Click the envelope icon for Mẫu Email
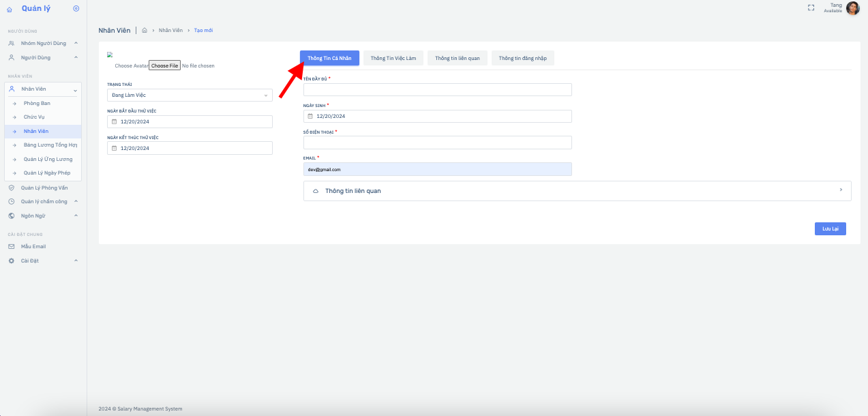 click(x=12, y=246)
